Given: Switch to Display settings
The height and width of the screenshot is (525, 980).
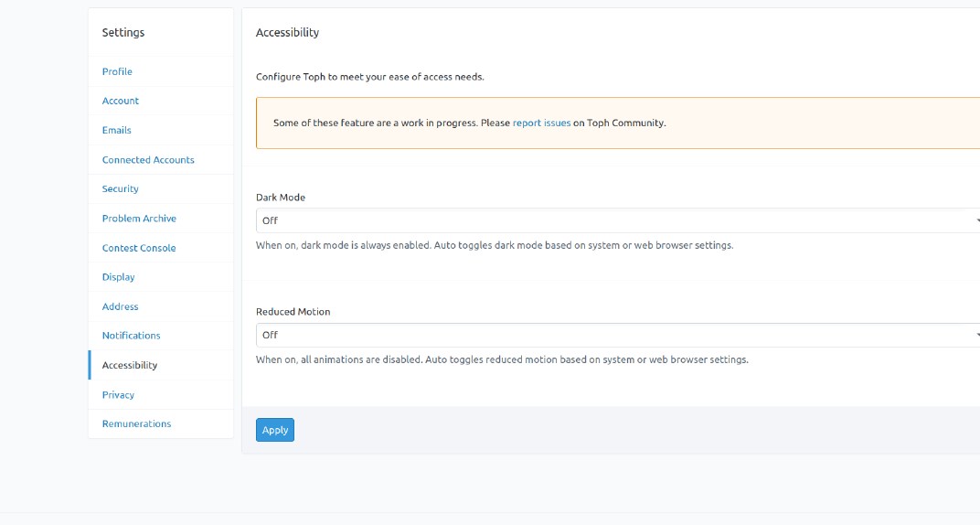Looking at the screenshot, I should tap(119, 277).
